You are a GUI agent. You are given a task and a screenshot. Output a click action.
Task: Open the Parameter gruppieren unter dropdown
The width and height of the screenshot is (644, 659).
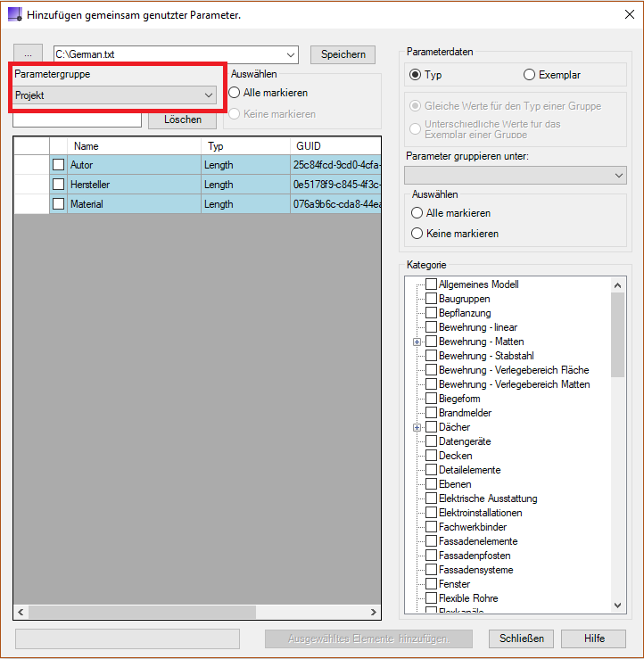pos(516,176)
